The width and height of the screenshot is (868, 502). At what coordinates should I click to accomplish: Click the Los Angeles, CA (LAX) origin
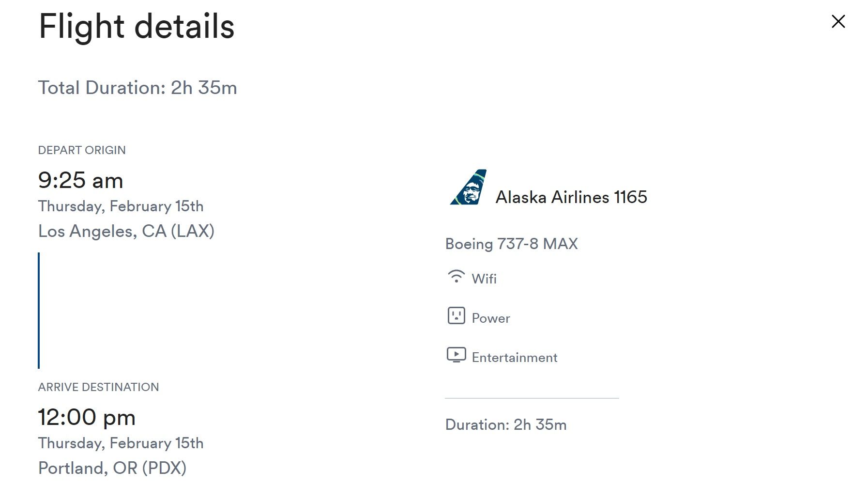coord(126,231)
